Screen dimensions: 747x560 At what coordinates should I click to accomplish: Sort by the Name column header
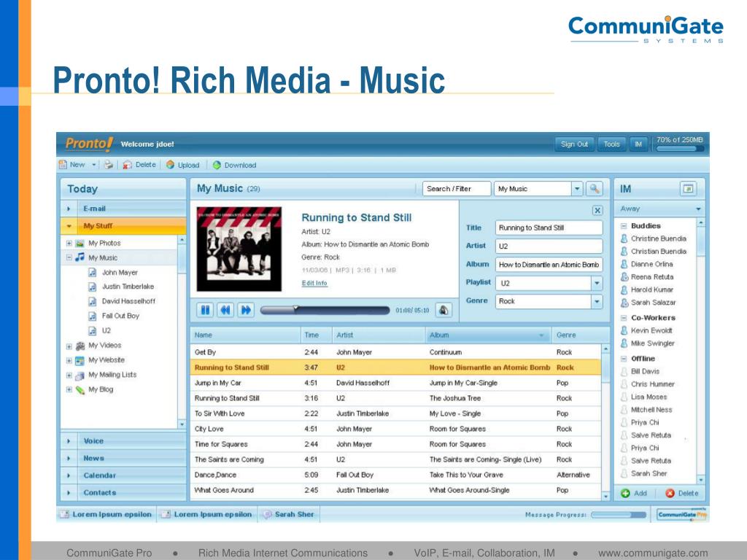click(x=245, y=335)
